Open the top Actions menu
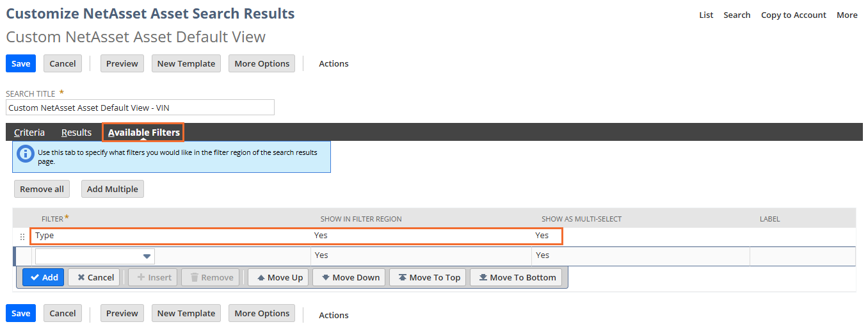Image resolution: width=868 pixels, height=331 pixels. [334, 63]
